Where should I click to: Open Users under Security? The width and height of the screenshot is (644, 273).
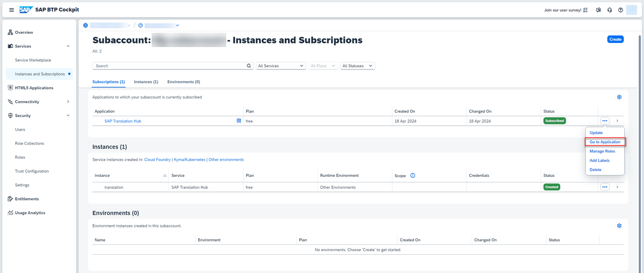point(20,129)
